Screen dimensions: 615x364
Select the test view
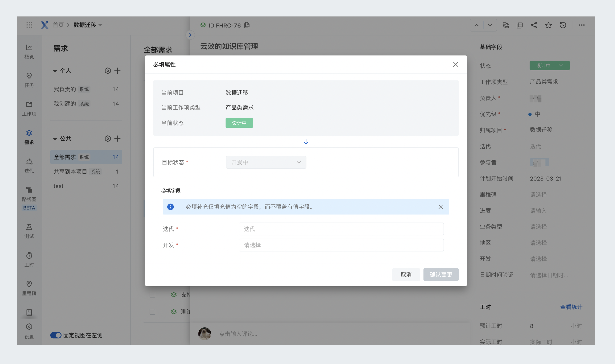(x=86, y=186)
